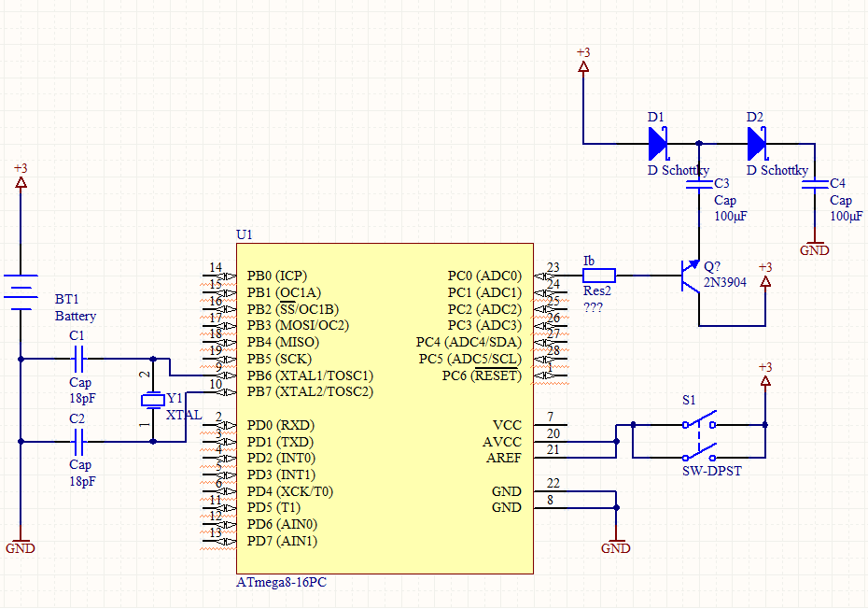Select the ??? resistor value text

[593, 307]
